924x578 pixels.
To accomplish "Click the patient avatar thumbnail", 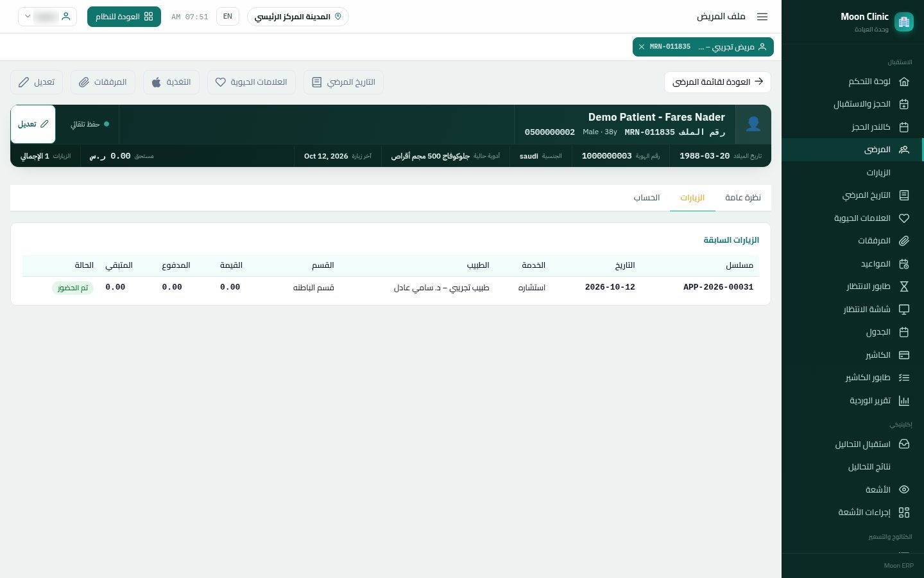I will (x=753, y=125).
